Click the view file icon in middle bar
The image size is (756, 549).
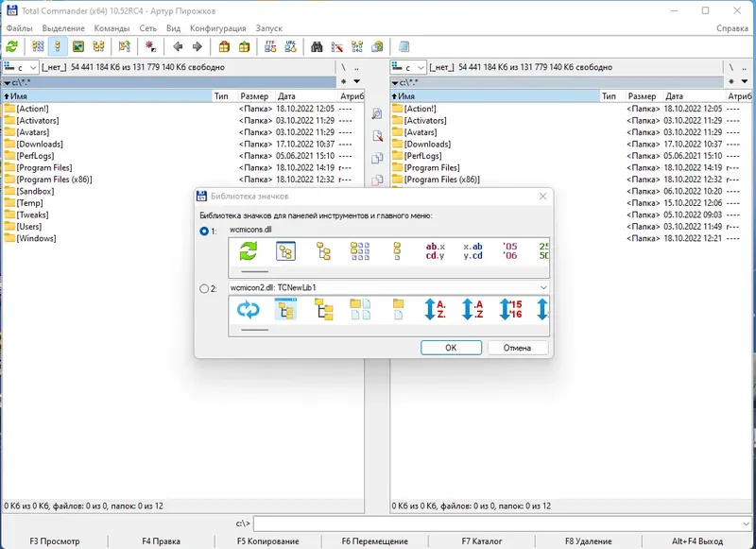click(x=377, y=113)
